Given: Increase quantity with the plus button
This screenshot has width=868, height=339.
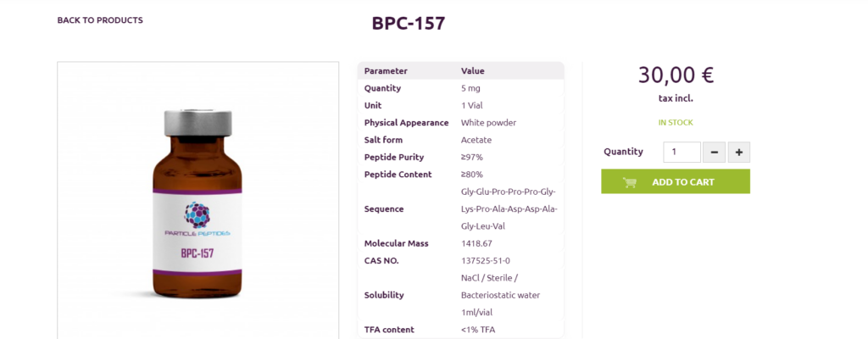Looking at the screenshot, I should (x=739, y=153).
